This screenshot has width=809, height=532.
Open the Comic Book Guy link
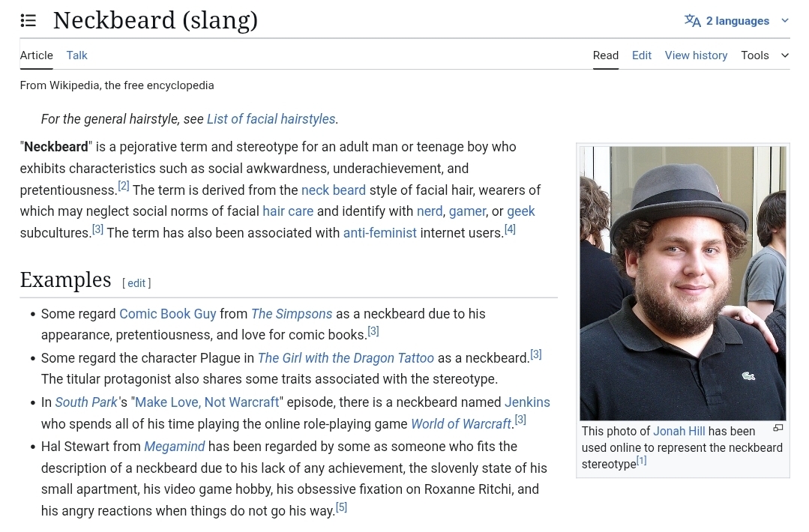point(168,314)
